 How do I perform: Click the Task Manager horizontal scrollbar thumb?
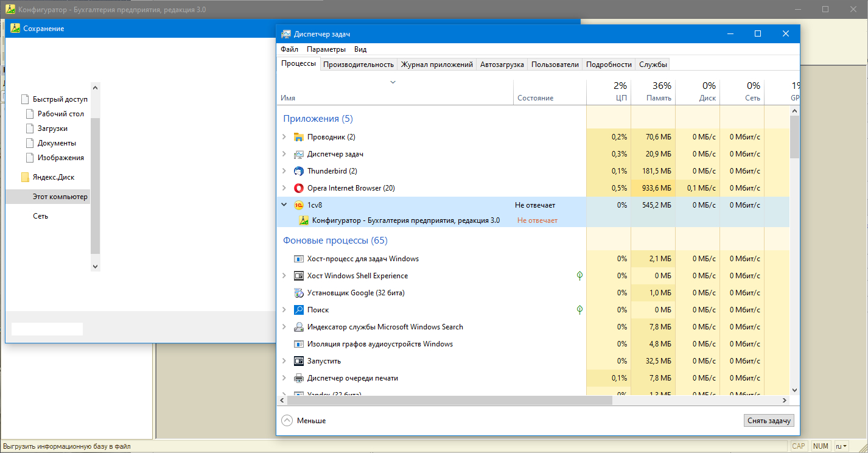(449, 401)
